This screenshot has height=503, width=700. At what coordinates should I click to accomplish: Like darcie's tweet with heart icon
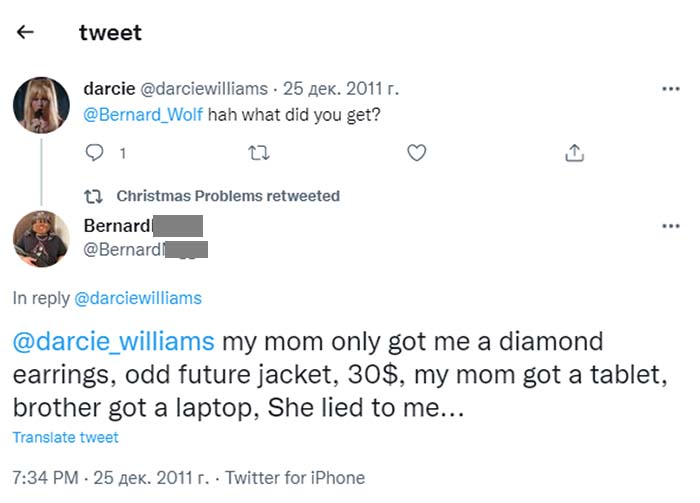coord(417,153)
